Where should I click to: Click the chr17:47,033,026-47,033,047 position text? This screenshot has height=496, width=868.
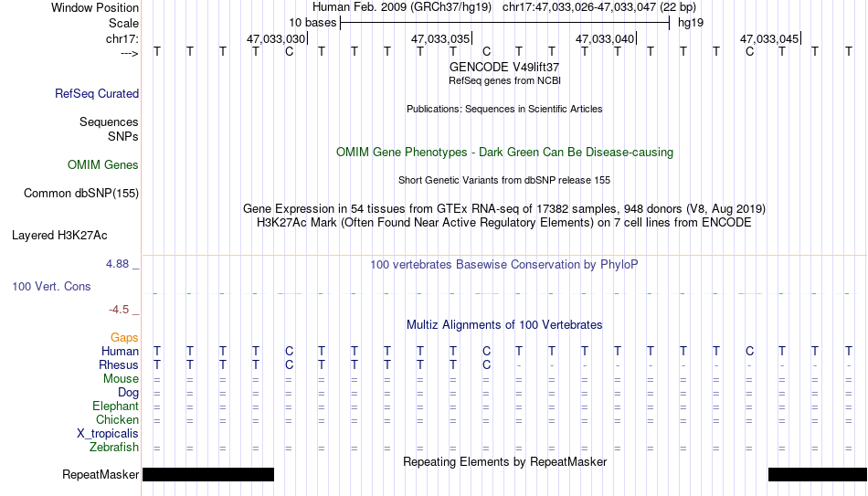coord(599,7)
